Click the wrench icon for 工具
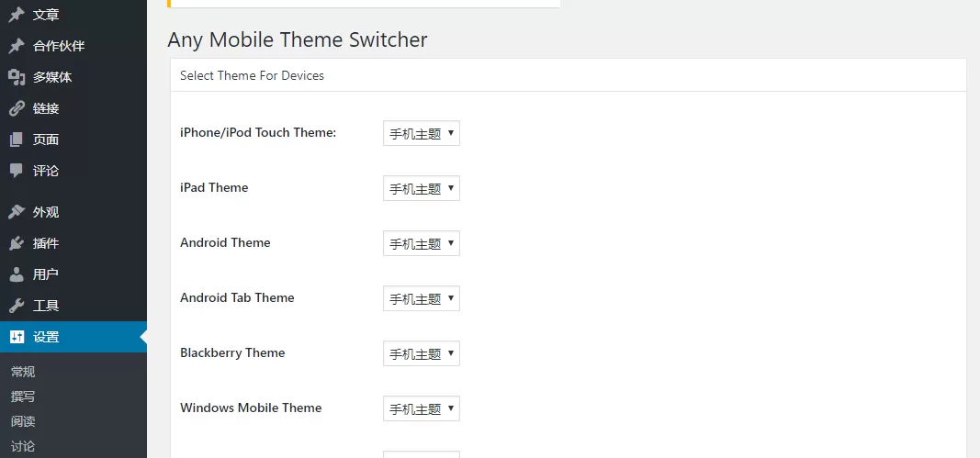 tap(17, 306)
